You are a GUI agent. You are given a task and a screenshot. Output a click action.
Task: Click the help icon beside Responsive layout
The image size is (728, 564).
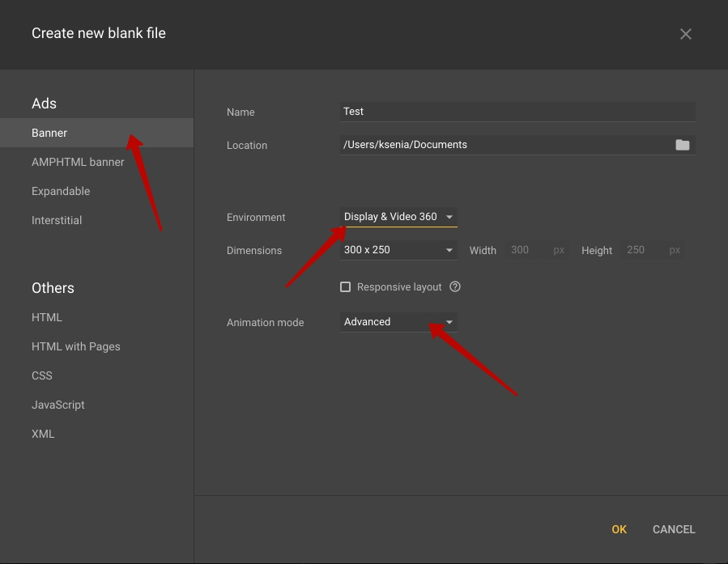point(455,286)
